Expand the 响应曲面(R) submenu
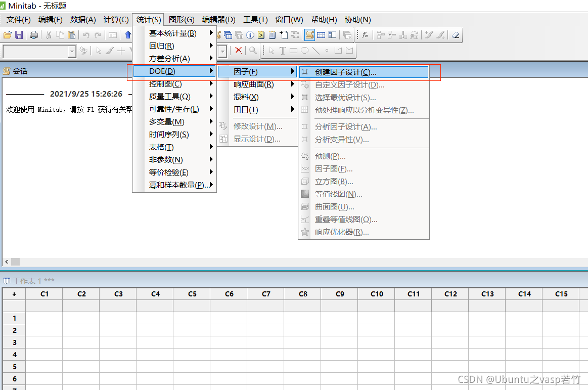This screenshot has height=390, width=588. tap(257, 84)
